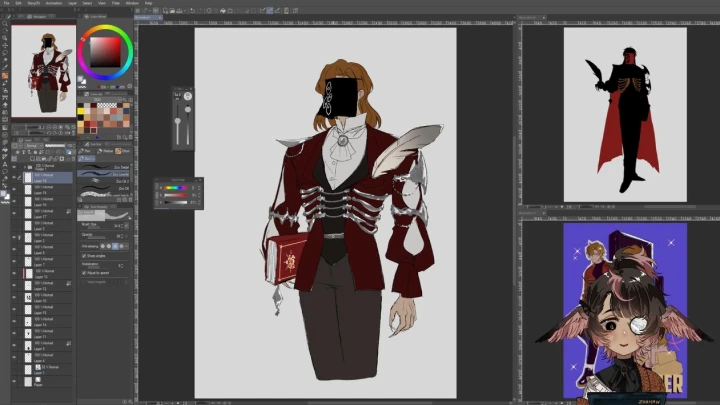Viewport: 720px width, 405px height.
Task: Toggle visibility of the Paper layer
Action: [x=14, y=381]
